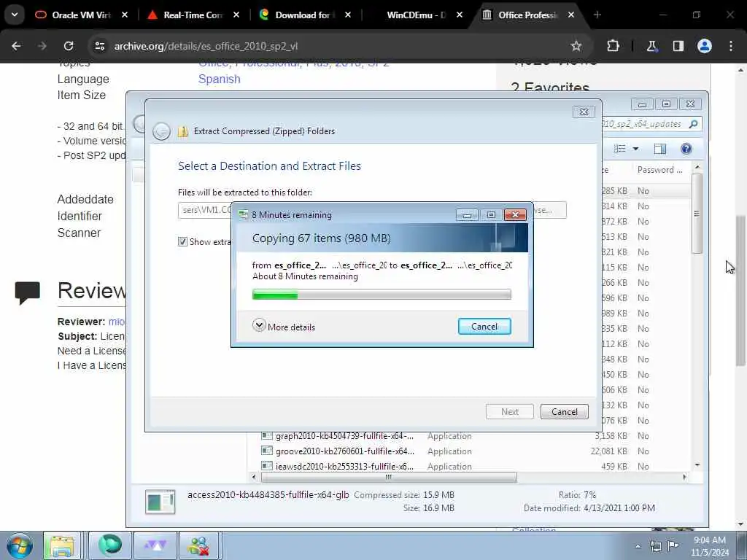
Task: Click the disabled Next button
Action: [509, 412]
